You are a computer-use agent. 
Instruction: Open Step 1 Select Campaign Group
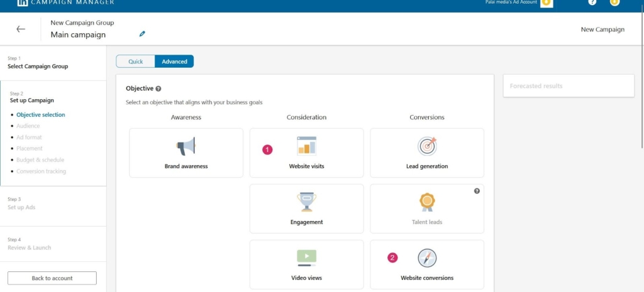pyautogui.click(x=38, y=63)
